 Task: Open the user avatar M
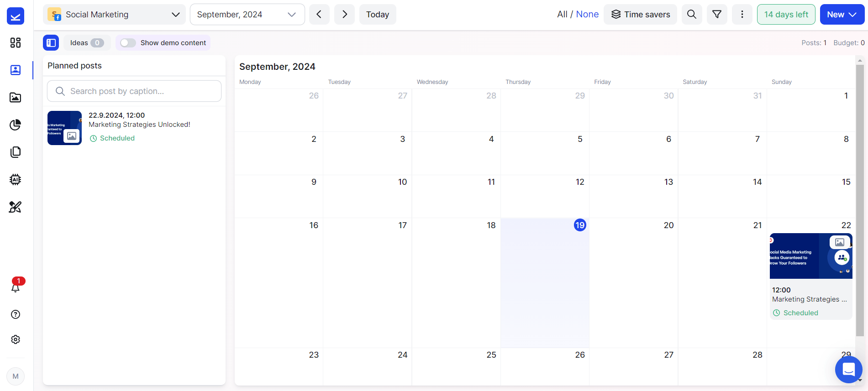click(x=16, y=376)
